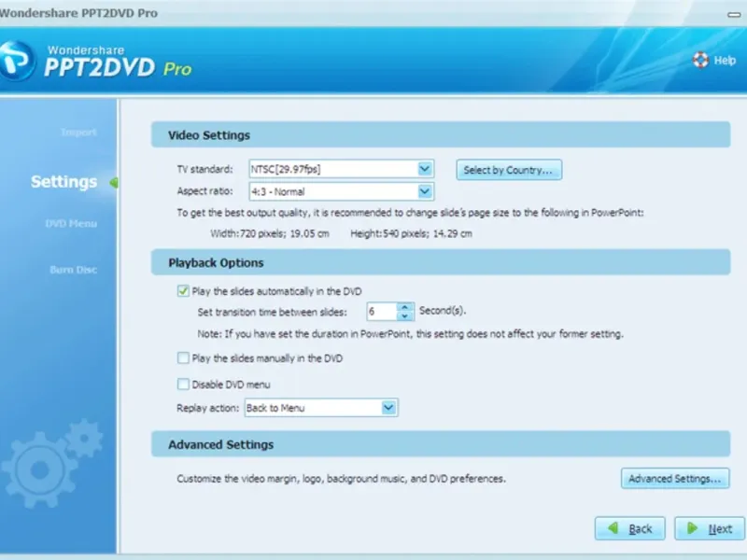This screenshot has height=560, width=747.
Task: Toggle the Disable DVD menu checkbox
Action: click(183, 384)
